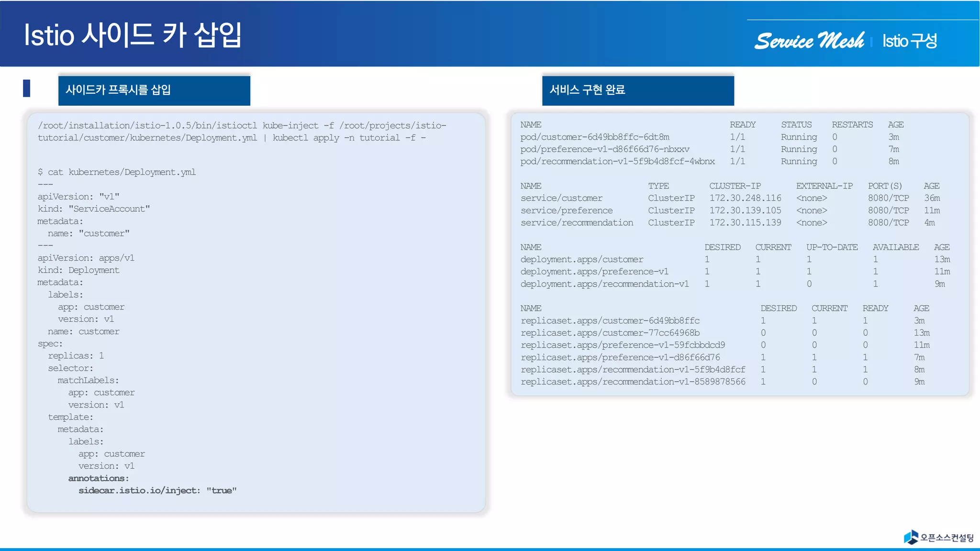Viewport: 980px width, 551px height.
Task: Click the 'matchLabels:' line
Action: pos(88,380)
